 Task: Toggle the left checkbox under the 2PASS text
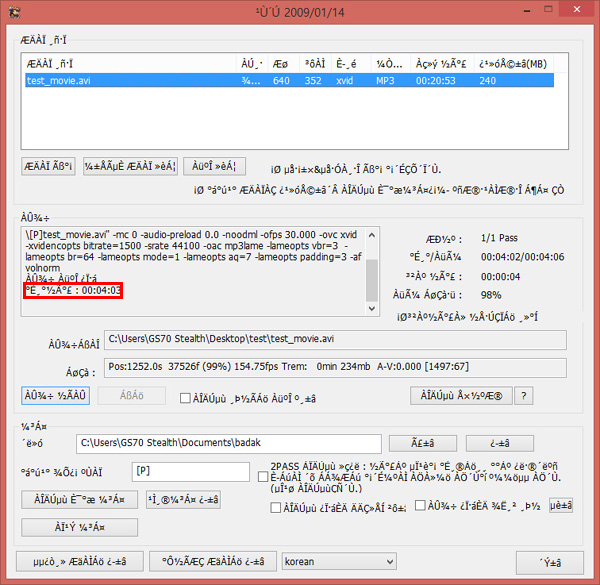(276, 508)
